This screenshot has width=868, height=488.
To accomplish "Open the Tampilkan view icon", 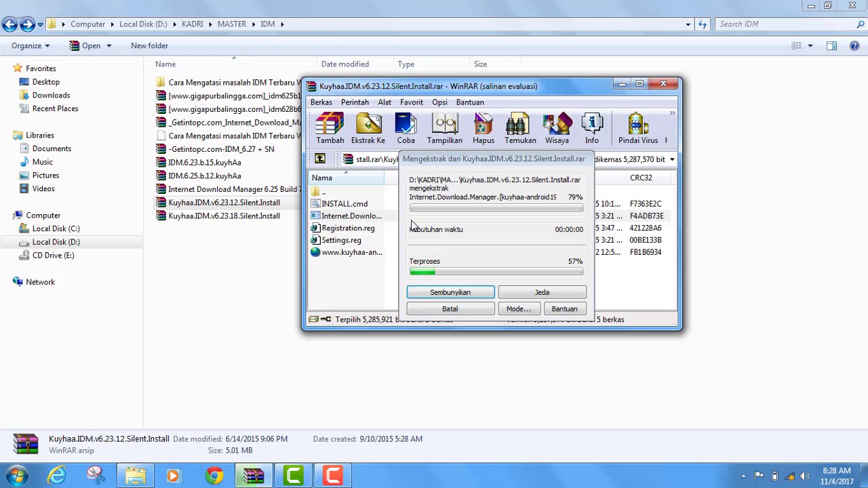I will click(445, 129).
